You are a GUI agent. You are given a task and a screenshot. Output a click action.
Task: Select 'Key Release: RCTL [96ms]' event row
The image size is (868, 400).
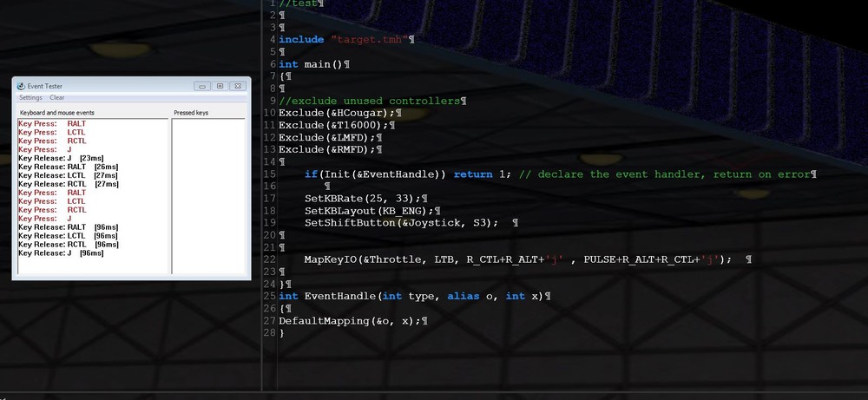click(x=69, y=244)
